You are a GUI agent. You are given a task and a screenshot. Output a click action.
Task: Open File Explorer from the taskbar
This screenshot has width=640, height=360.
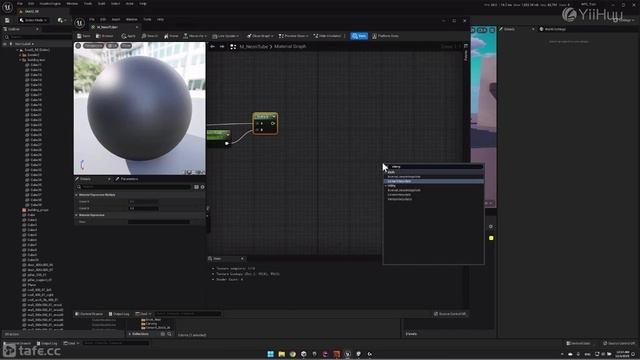click(281, 354)
